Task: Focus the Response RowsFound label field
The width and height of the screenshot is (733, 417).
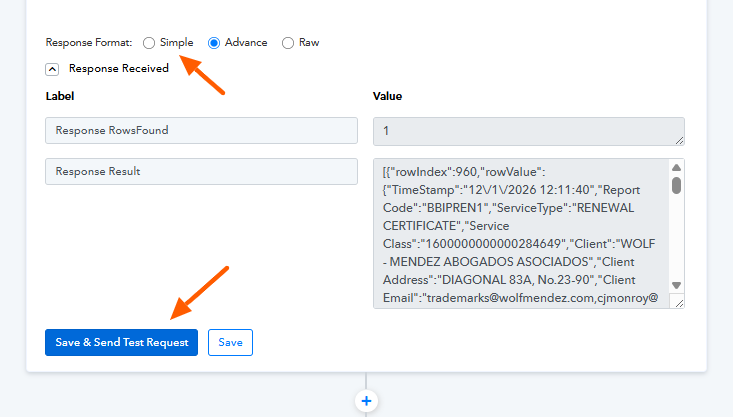Action: 201,131
